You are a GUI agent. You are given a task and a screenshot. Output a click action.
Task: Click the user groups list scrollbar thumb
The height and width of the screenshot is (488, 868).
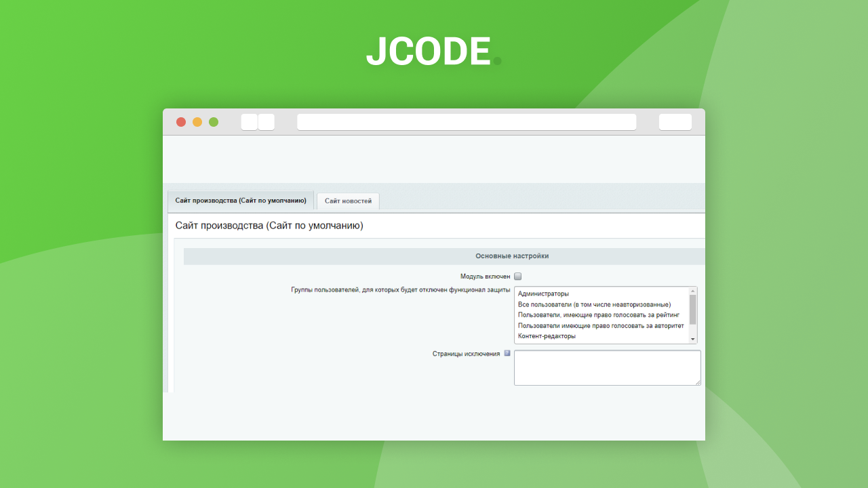(x=692, y=309)
